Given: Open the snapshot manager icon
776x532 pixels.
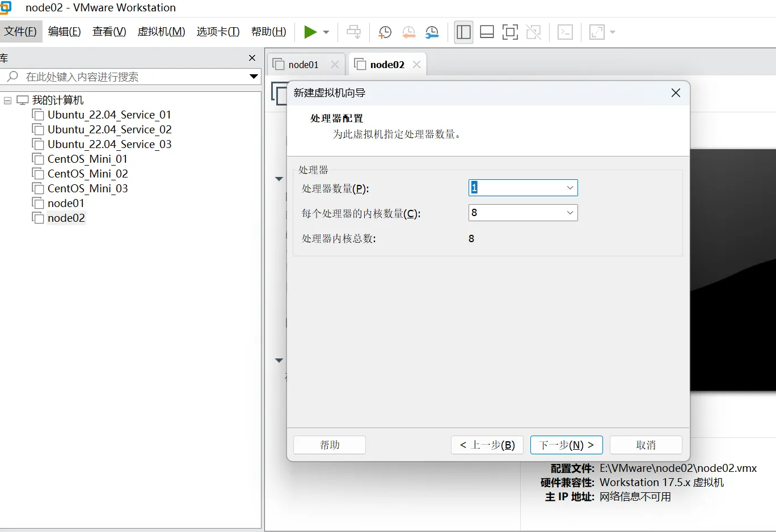Looking at the screenshot, I should coord(432,32).
